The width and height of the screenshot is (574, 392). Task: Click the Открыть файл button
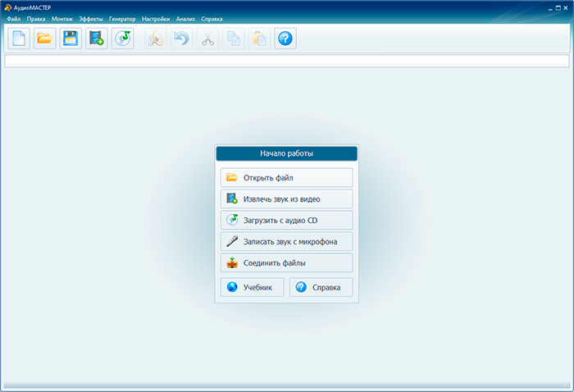click(x=287, y=177)
